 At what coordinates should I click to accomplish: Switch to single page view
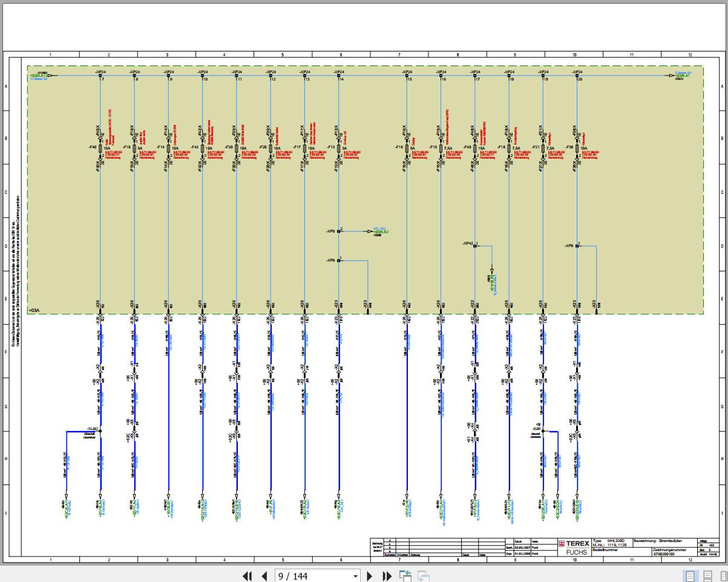[690, 576]
